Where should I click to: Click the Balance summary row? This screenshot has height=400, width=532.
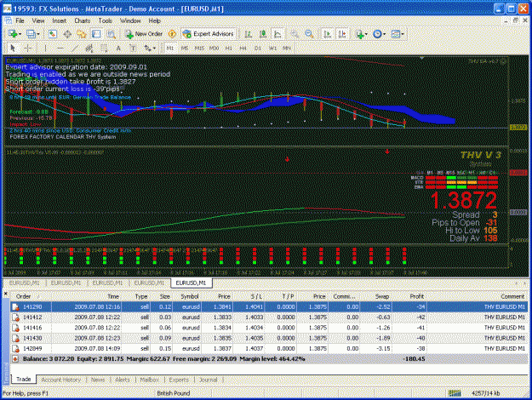click(269, 359)
